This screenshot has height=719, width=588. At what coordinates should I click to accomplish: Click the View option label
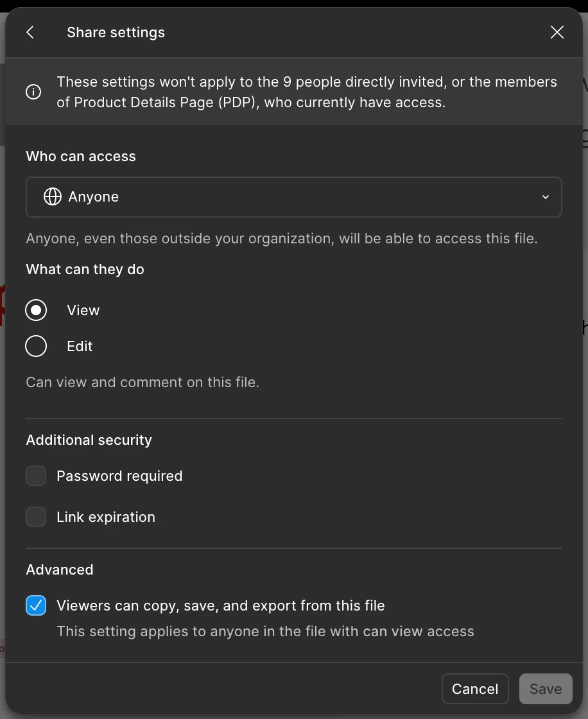click(83, 311)
